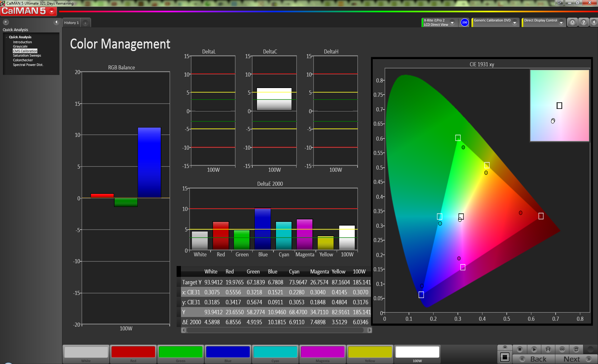Select the History 1 tab
This screenshot has height=364, width=598.
[71, 23]
